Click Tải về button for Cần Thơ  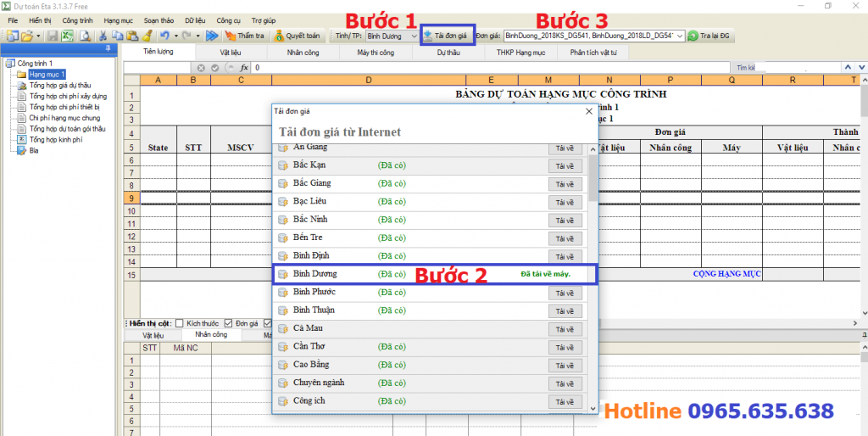(x=565, y=347)
